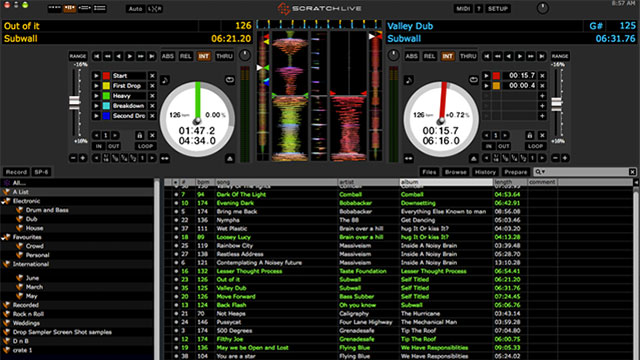640x360 pixels.
Task: Lock the loop on right deck
Action: [x=530, y=135]
